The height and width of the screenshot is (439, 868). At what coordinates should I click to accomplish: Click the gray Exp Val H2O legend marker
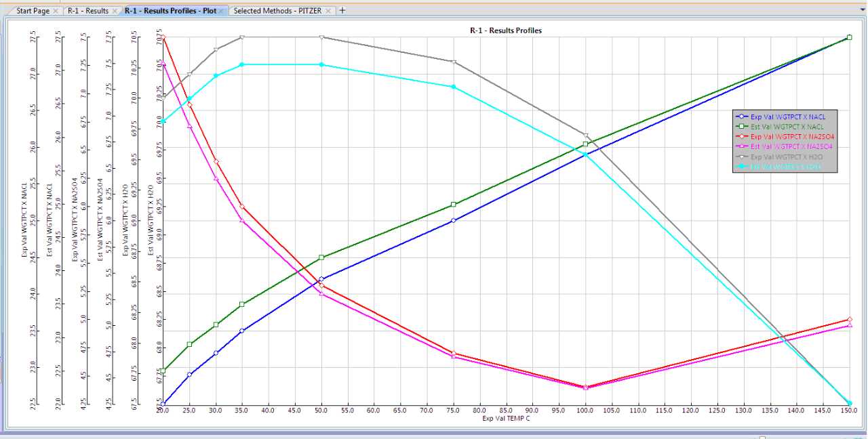coord(743,156)
